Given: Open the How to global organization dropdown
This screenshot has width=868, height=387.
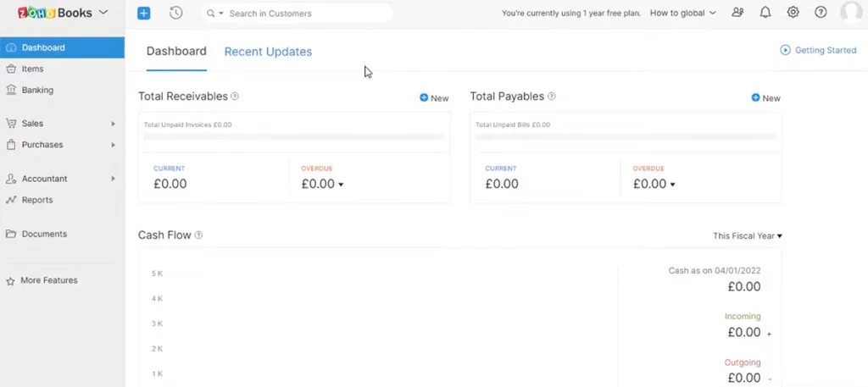Looking at the screenshot, I should tap(683, 13).
